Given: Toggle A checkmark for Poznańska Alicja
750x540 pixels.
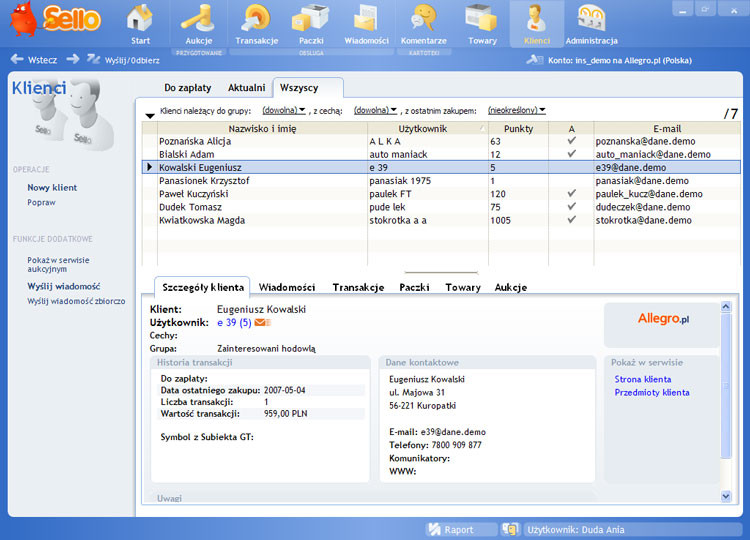Looking at the screenshot, I should tap(571, 141).
